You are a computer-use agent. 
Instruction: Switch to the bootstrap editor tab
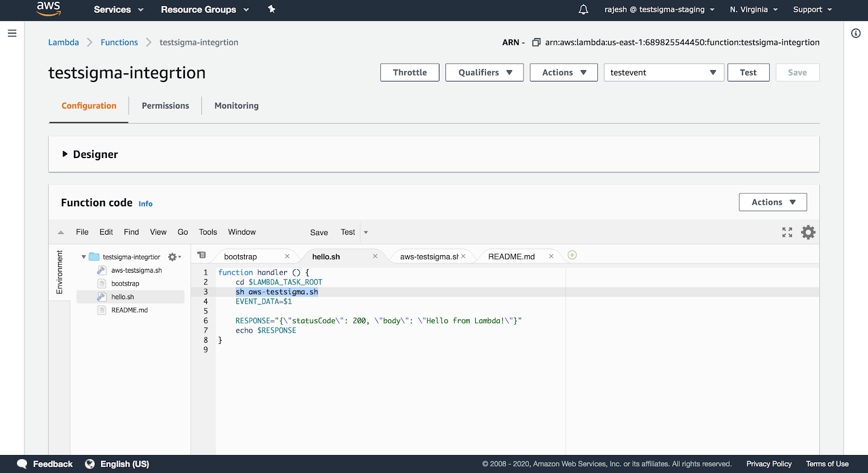240,257
